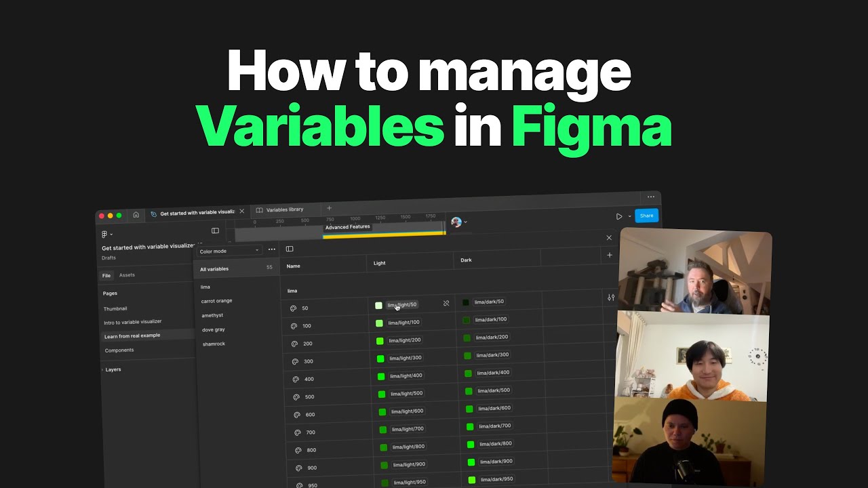Click the lima/dark/800 alias chip
The width and height of the screenshot is (868, 488).
[x=496, y=444]
